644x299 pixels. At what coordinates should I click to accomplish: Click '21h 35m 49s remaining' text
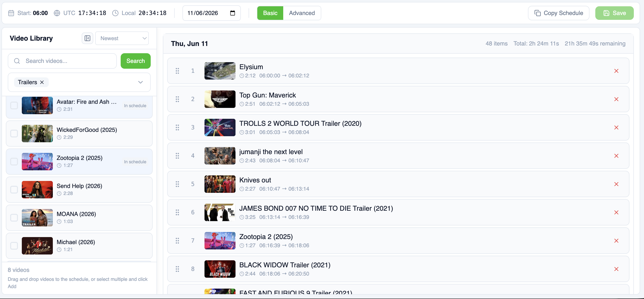click(x=595, y=44)
